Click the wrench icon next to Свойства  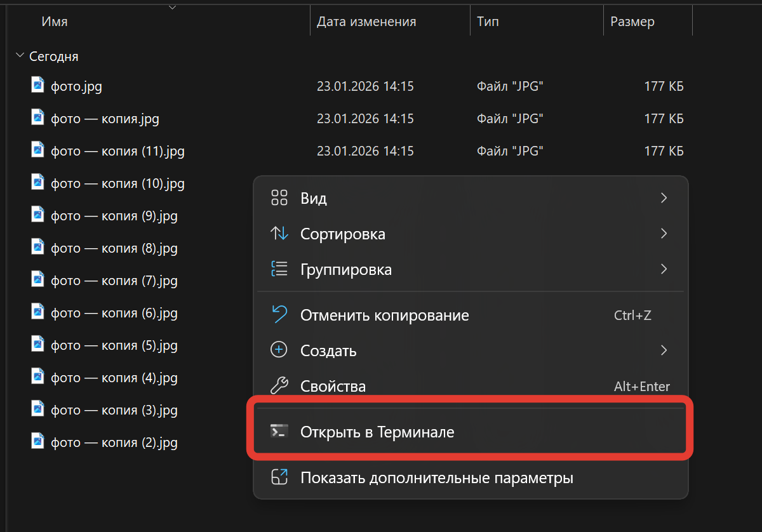coord(279,386)
